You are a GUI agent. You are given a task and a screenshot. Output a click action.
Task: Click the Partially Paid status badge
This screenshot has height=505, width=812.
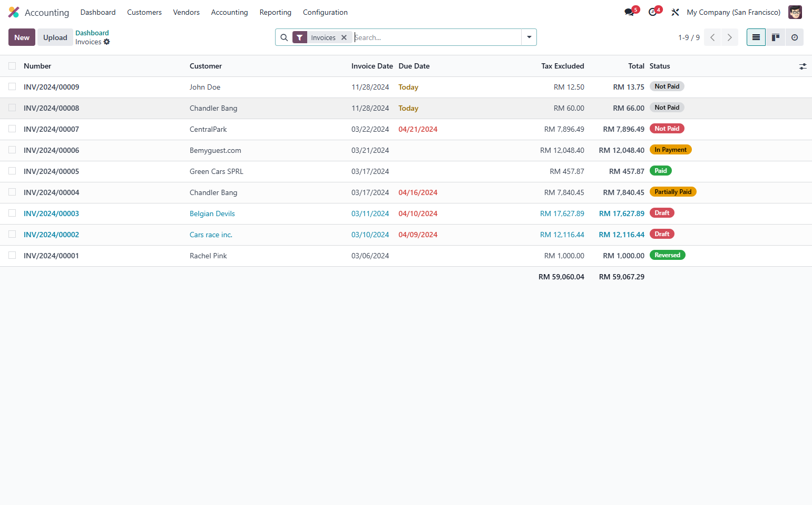(673, 192)
